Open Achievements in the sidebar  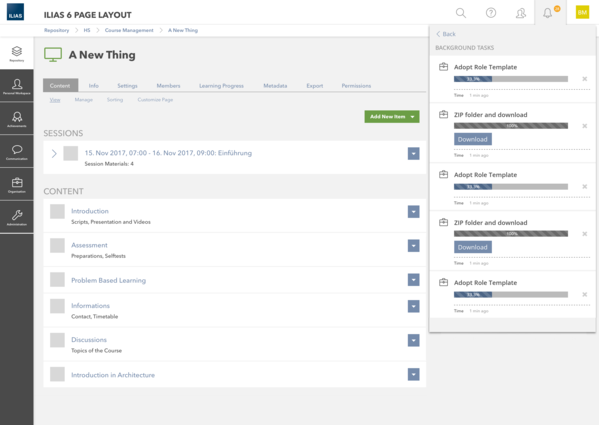tap(17, 119)
